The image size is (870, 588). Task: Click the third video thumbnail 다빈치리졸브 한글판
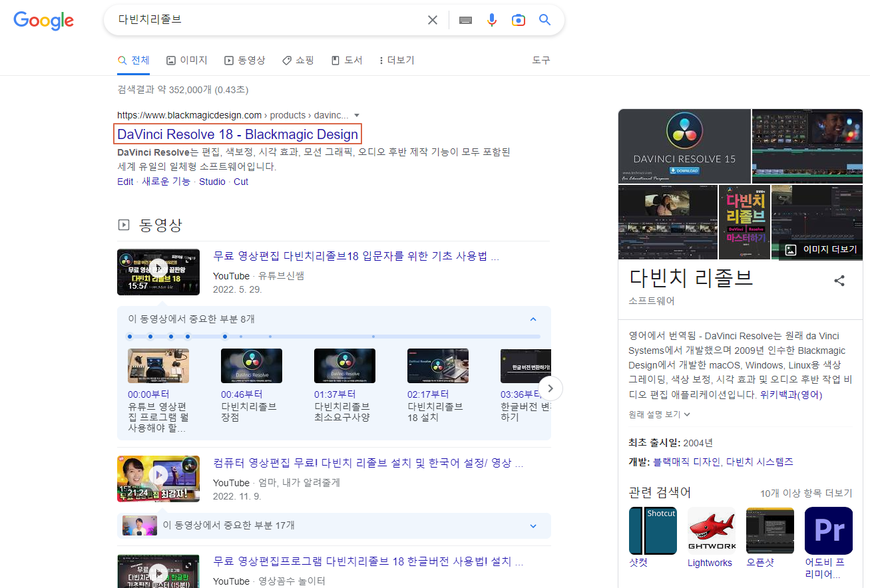[x=158, y=571]
